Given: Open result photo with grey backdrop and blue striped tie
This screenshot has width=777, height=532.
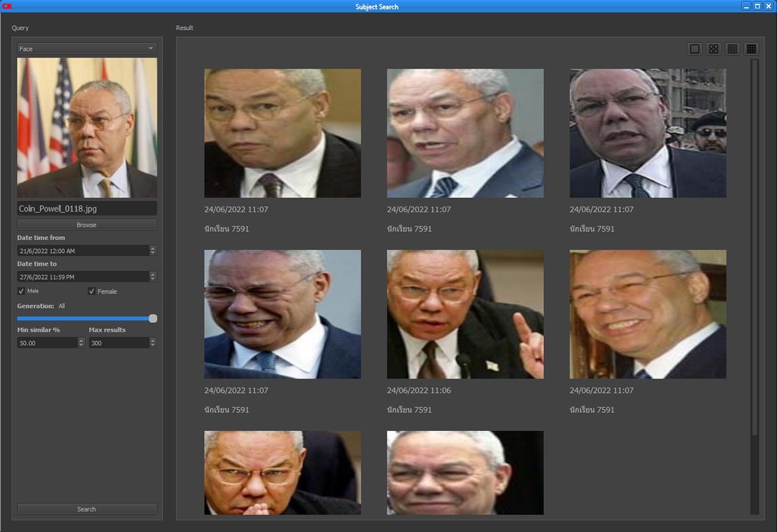Looking at the screenshot, I should (465, 133).
